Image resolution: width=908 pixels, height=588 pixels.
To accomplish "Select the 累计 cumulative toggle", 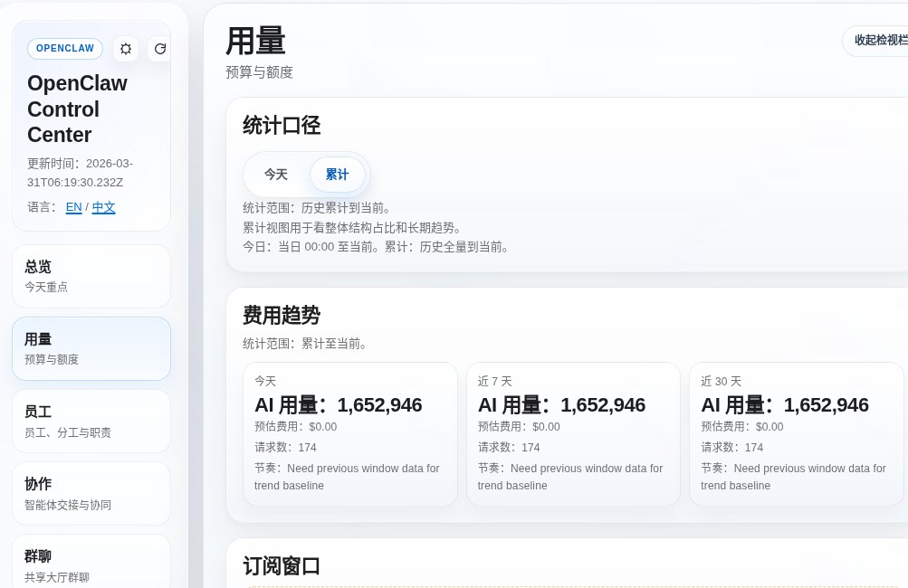I will [x=337, y=175].
